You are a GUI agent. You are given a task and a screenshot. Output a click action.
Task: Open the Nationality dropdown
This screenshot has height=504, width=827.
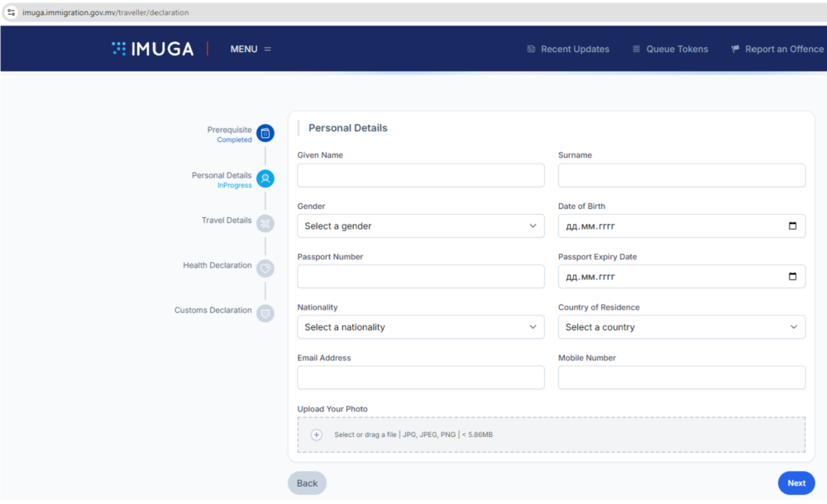click(x=420, y=327)
